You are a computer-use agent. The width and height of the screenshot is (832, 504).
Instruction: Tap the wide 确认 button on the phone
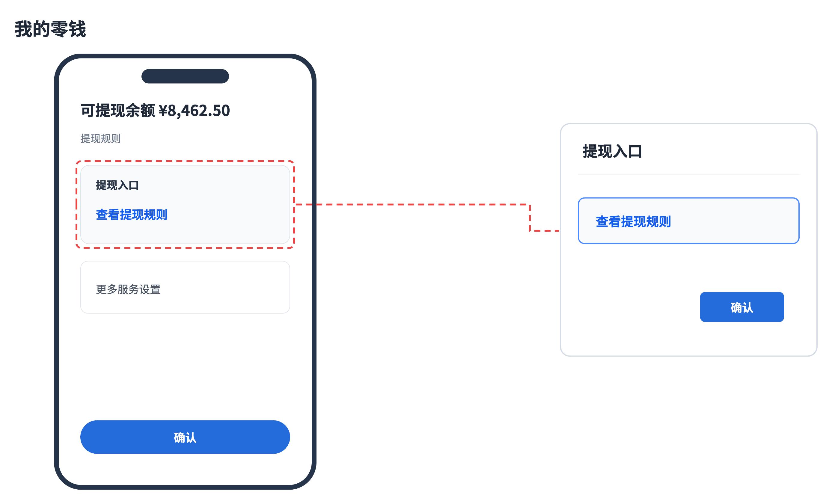(185, 437)
